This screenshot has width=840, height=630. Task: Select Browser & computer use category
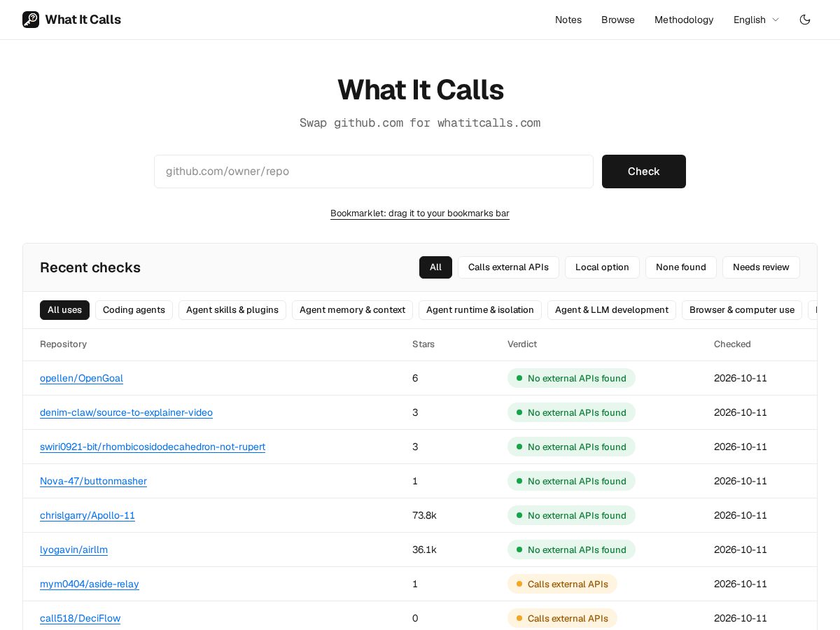point(742,310)
